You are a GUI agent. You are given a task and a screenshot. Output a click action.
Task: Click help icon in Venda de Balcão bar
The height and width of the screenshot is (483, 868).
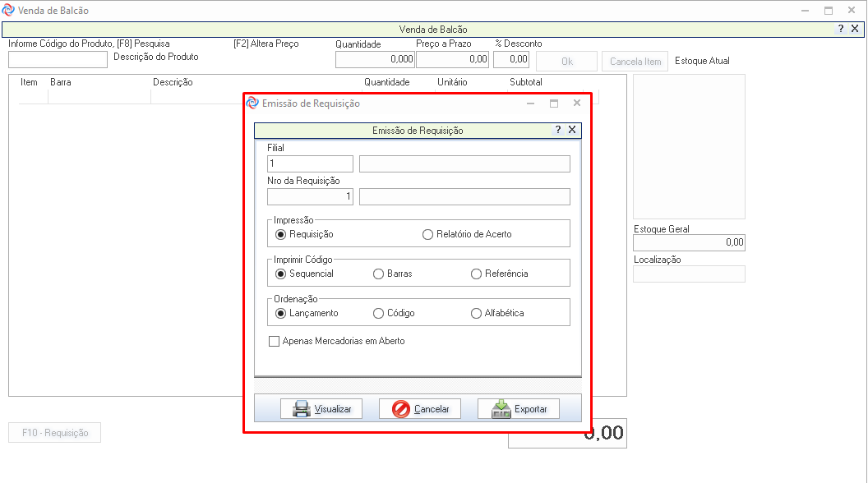point(841,29)
